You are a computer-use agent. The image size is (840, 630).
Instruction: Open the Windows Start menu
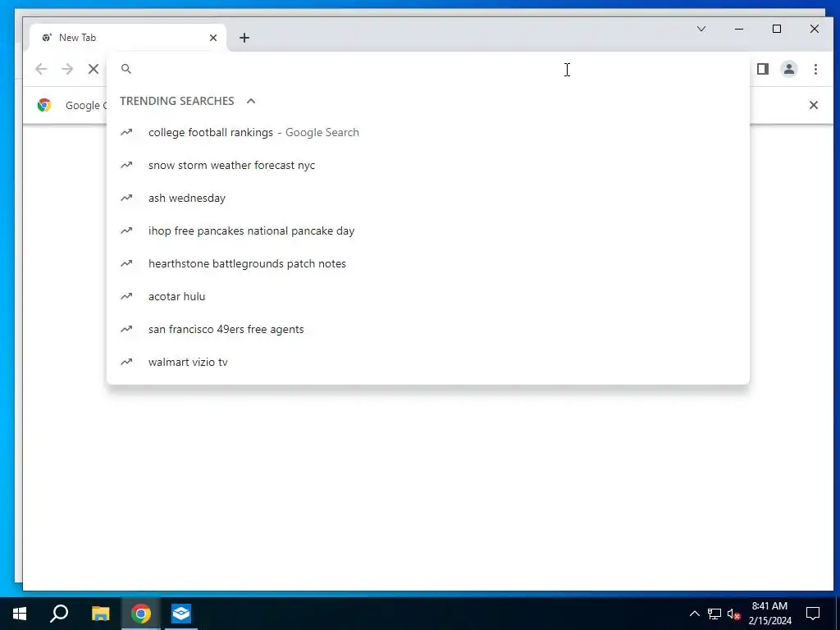pyautogui.click(x=20, y=614)
